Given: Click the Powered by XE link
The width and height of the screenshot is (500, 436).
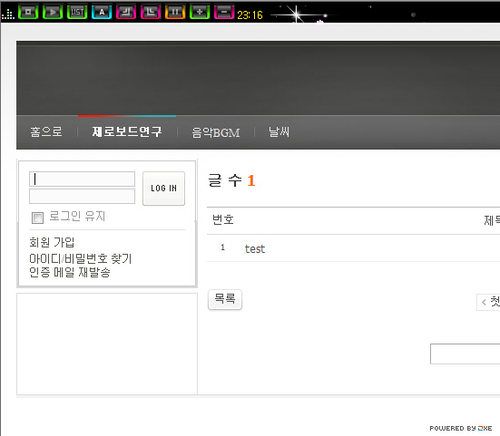Looking at the screenshot, I should tap(461, 428).
